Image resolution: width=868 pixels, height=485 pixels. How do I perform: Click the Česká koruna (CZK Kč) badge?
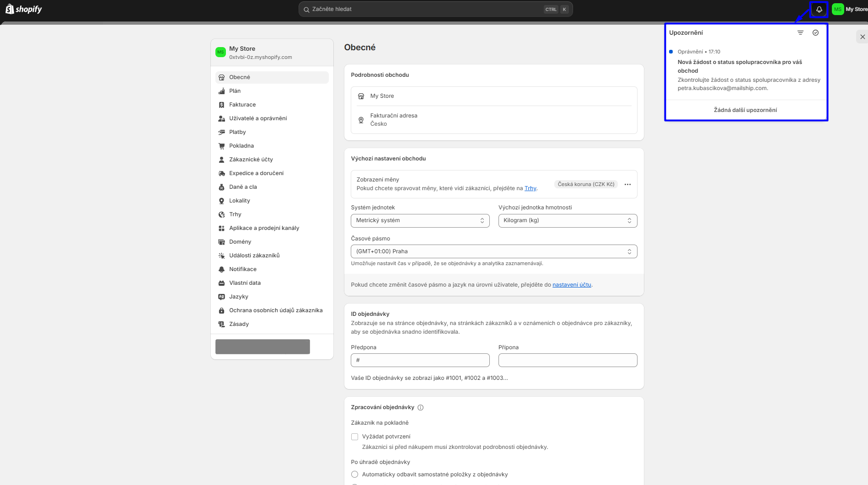click(x=586, y=184)
